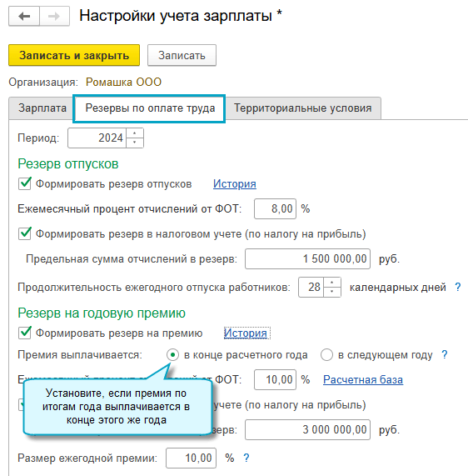Click the back arrow navigation button

24,16
